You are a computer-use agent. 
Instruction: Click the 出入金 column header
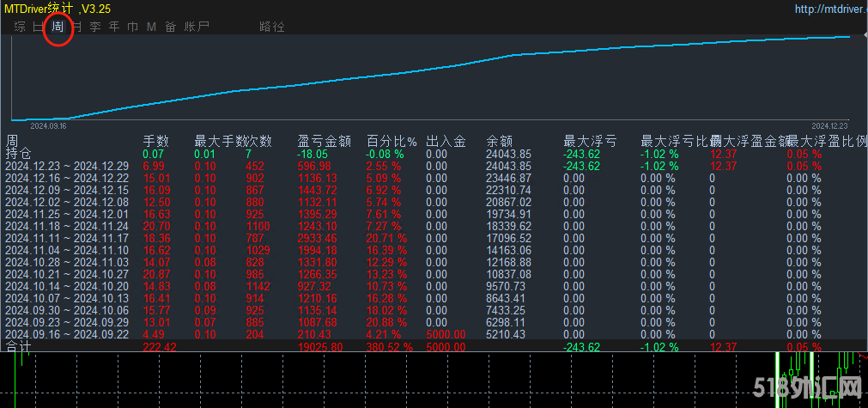[x=446, y=142]
